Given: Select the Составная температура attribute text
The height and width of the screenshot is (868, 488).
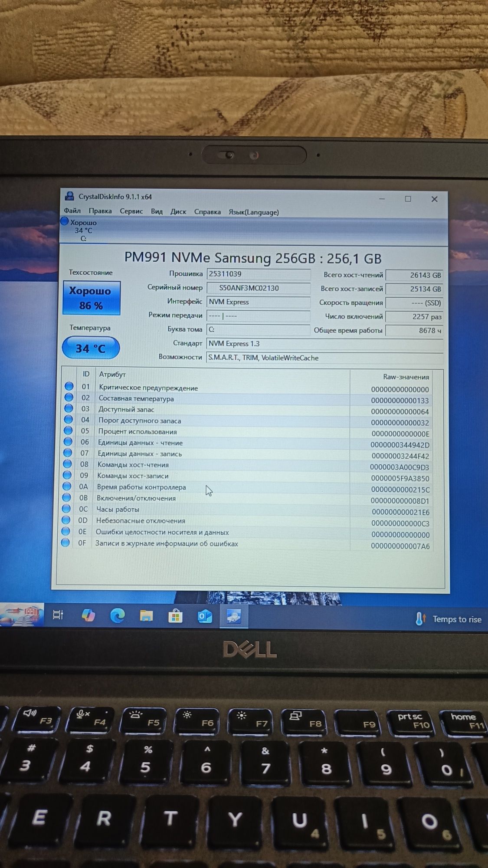Looking at the screenshot, I should 136,398.
